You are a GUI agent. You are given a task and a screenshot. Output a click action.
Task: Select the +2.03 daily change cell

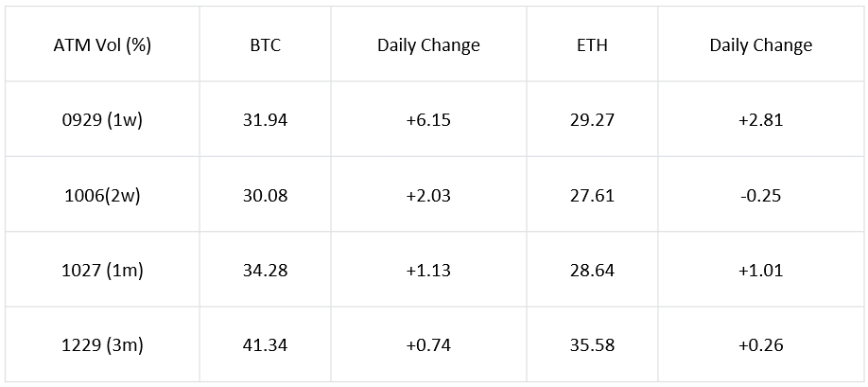428,195
